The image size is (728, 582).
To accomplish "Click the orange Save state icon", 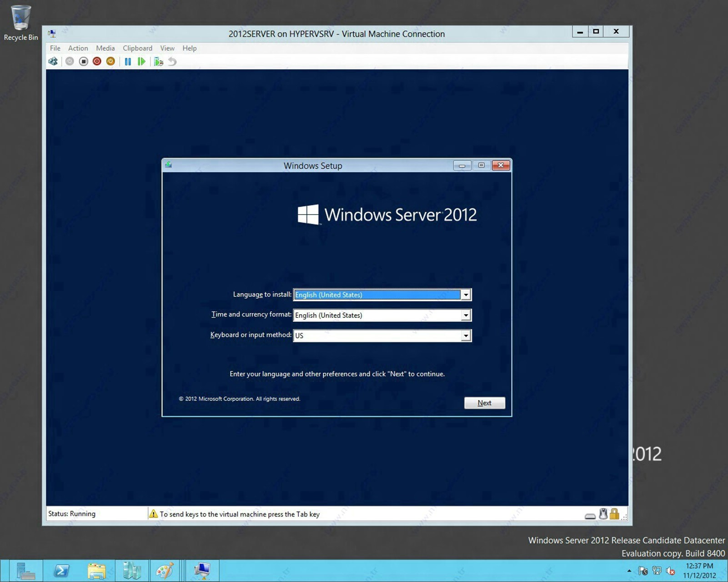I will [x=110, y=61].
